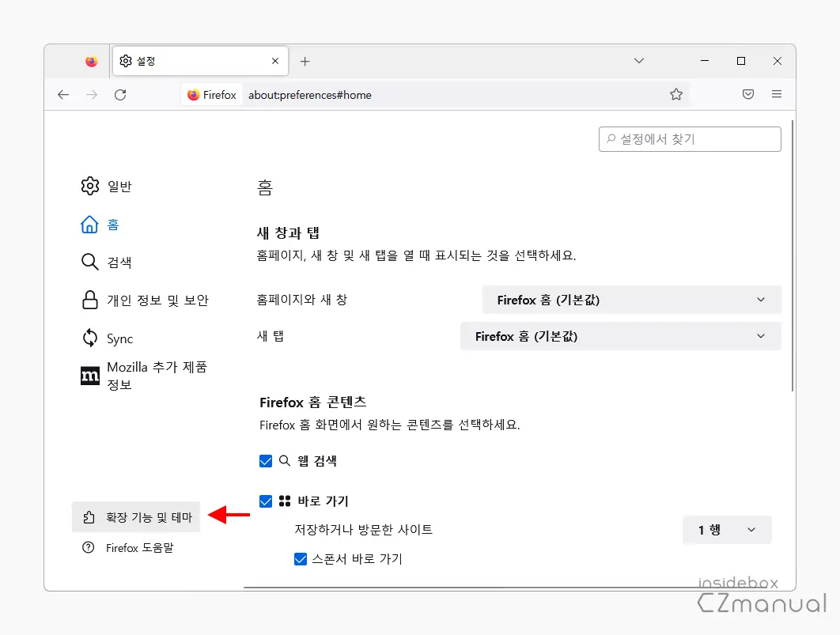Click the Firefox 홈 콘텐츠 heading
This screenshot has width=840, height=635.
[x=313, y=402]
